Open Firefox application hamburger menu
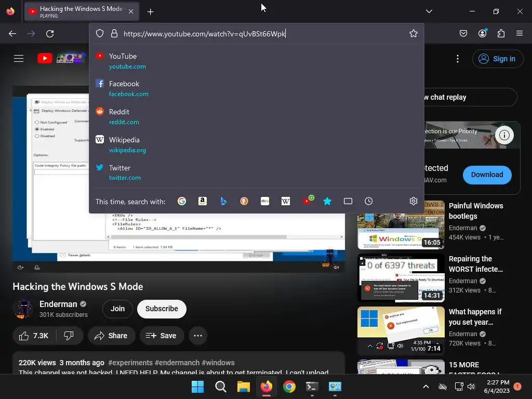The width and height of the screenshot is (532, 399). point(519,33)
